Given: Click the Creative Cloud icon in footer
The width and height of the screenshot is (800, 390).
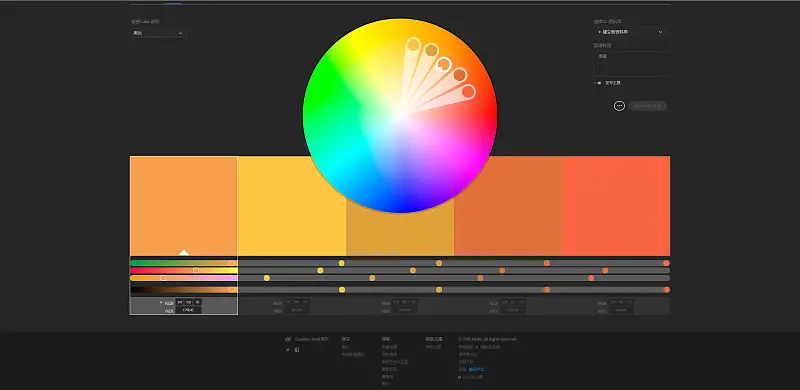Looking at the screenshot, I should pyautogui.click(x=288, y=339).
